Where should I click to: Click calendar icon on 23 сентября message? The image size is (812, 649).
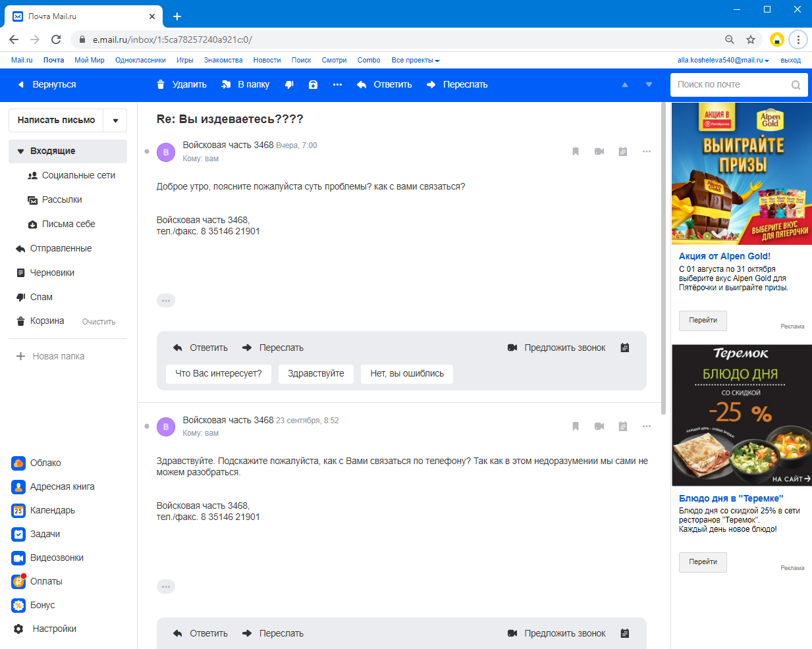click(x=623, y=427)
